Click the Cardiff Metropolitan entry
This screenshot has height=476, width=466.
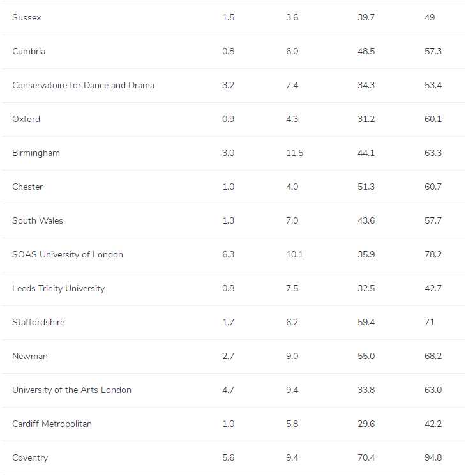(52, 424)
